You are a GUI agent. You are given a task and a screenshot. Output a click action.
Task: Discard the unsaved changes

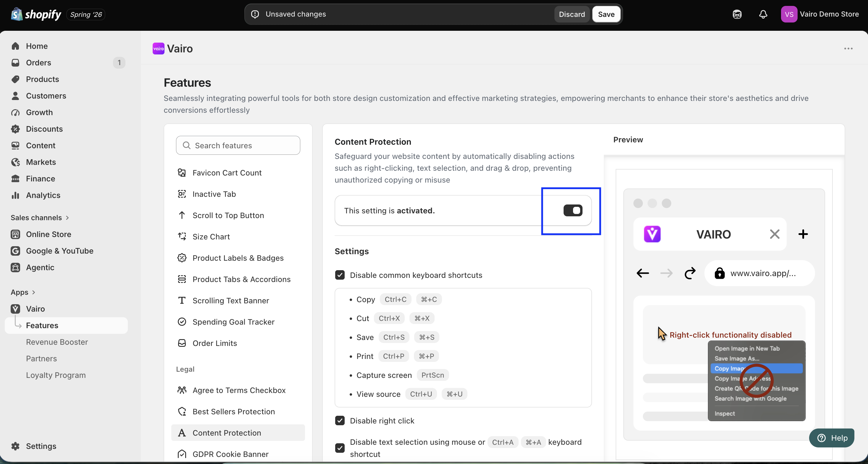coord(572,14)
